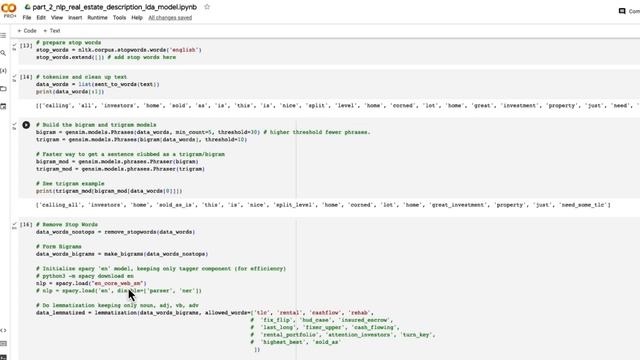Open find and replace search icon

click(x=3, y=53)
